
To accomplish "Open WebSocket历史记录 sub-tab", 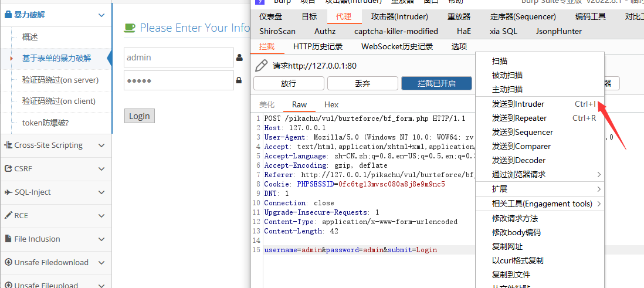I will (x=397, y=46).
